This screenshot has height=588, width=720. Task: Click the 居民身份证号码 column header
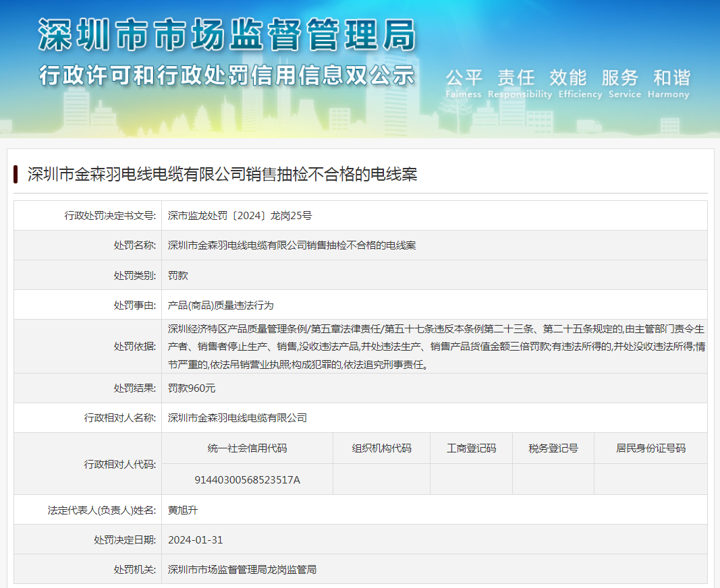pos(650,448)
